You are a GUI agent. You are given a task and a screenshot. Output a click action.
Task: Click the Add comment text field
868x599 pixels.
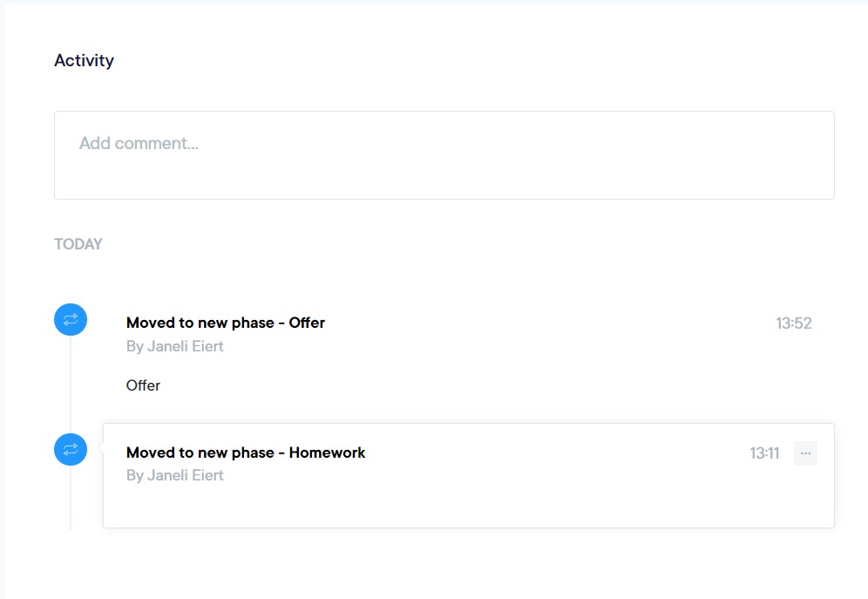point(444,155)
